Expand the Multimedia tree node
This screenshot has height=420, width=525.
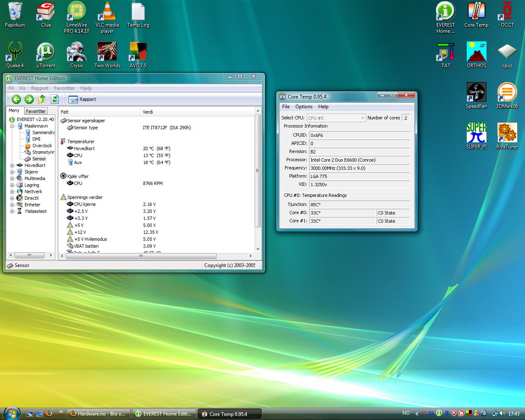(x=12, y=178)
